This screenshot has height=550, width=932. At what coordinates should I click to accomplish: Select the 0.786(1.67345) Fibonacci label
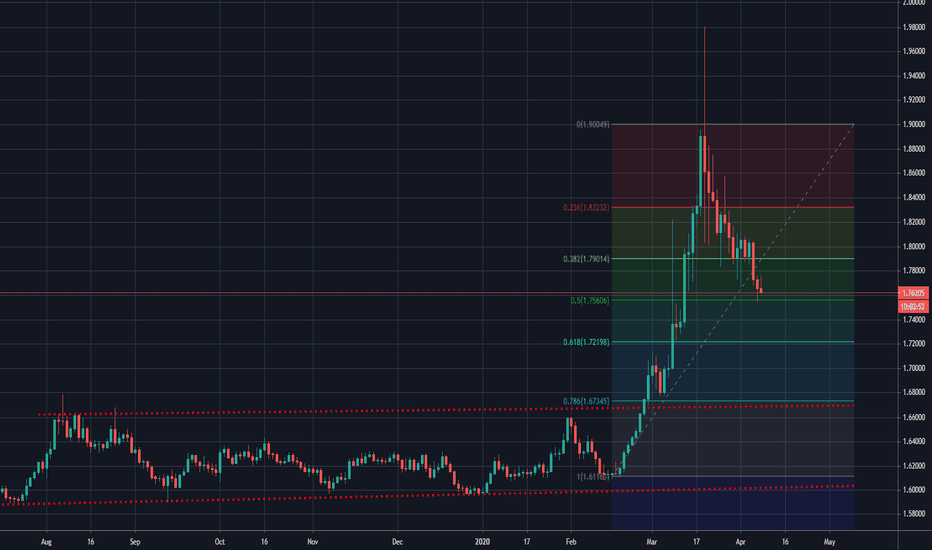586,401
